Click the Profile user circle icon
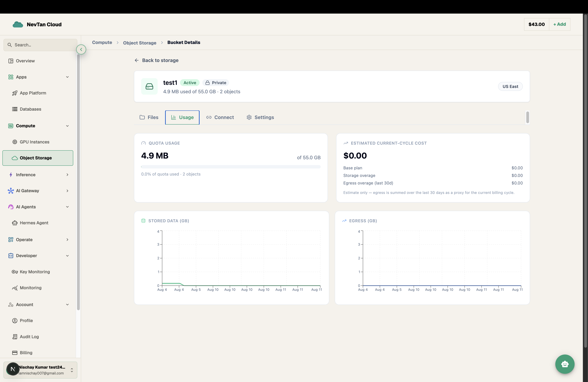This screenshot has height=382, width=588. click(15, 321)
